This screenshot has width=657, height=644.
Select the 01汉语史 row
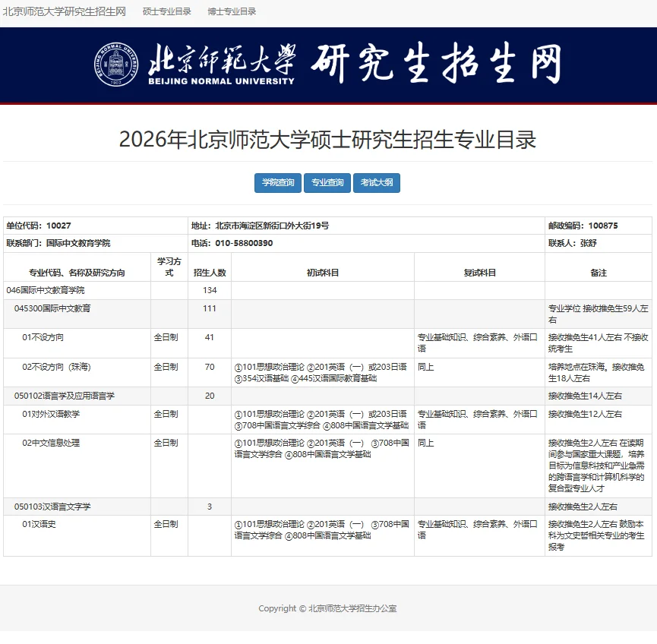[327, 536]
